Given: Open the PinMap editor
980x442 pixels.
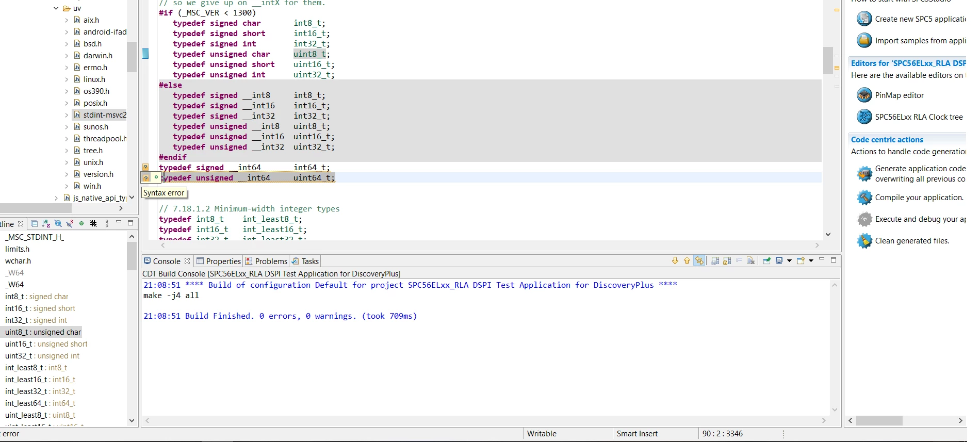Looking at the screenshot, I should [x=899, y=95].
